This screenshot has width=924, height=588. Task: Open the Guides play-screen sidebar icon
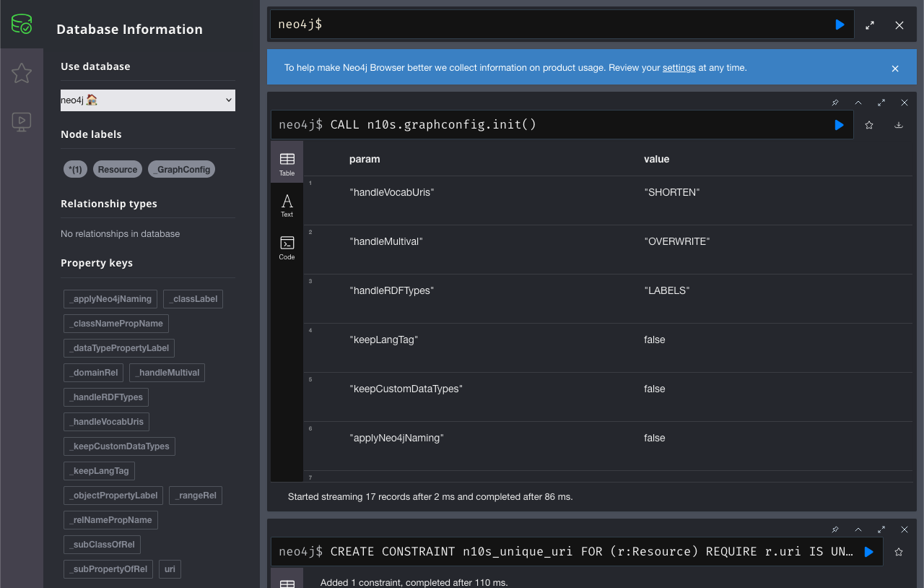[x=22, y=121]
